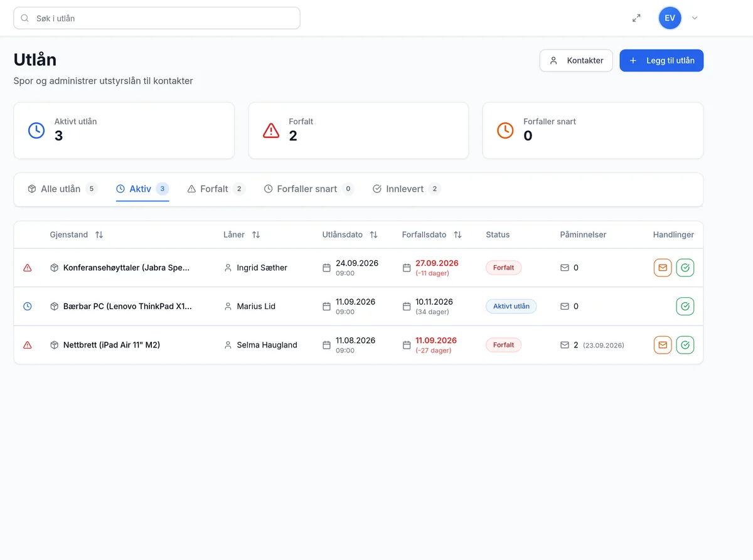Image resolution: width=753 pixels, height=560 pixels.
Task: Expand the user account dropdown chevron
Action: 695,18
